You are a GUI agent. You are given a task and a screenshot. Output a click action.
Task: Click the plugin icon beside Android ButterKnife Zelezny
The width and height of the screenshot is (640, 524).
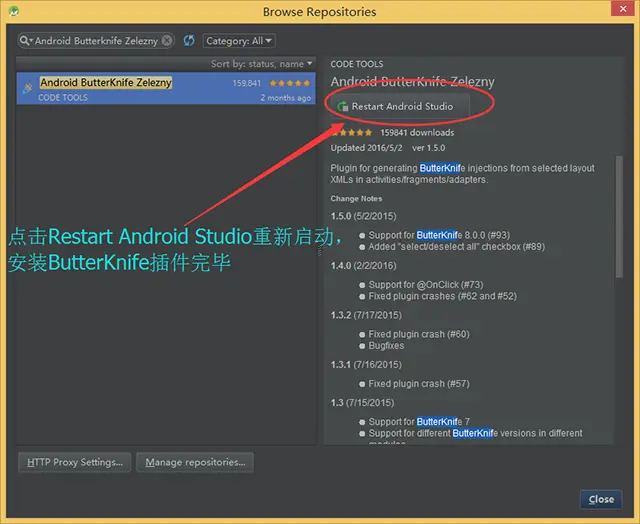click(28, 88)
